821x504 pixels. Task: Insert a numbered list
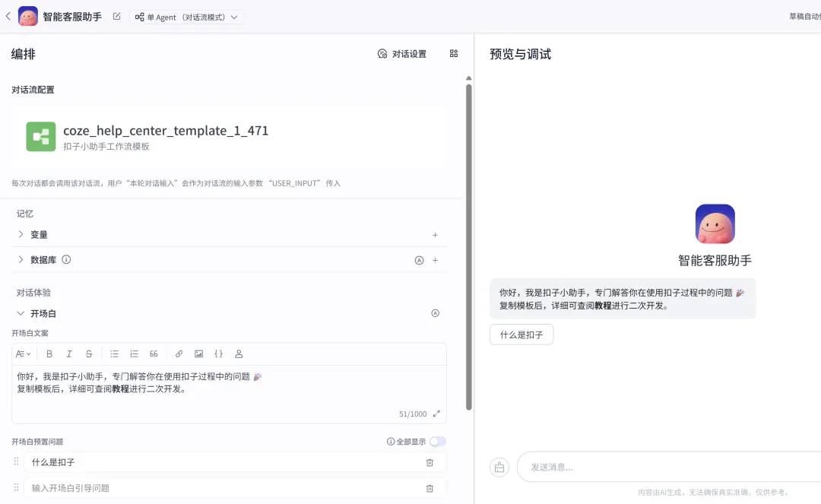pos(134,353)
